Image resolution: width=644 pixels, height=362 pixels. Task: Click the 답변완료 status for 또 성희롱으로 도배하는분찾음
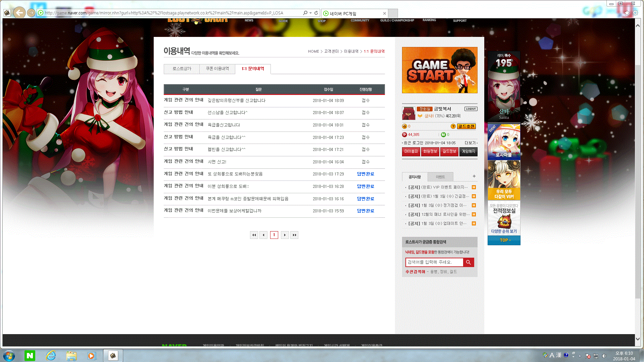[x=365, y=174]
